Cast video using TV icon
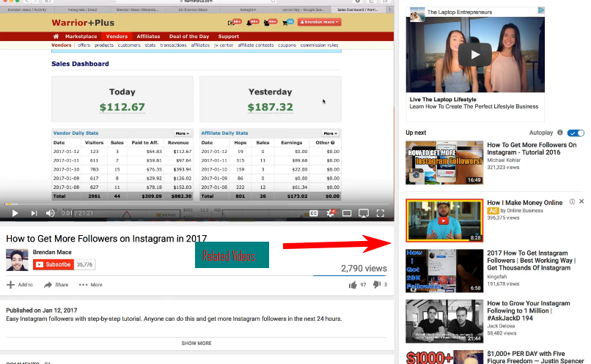 [x=364, y=213]
